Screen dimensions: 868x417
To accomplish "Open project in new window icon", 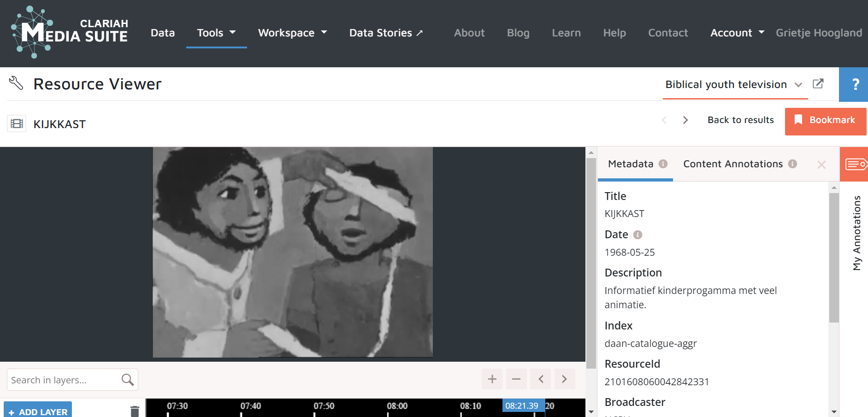I will (x=818, y=84).
